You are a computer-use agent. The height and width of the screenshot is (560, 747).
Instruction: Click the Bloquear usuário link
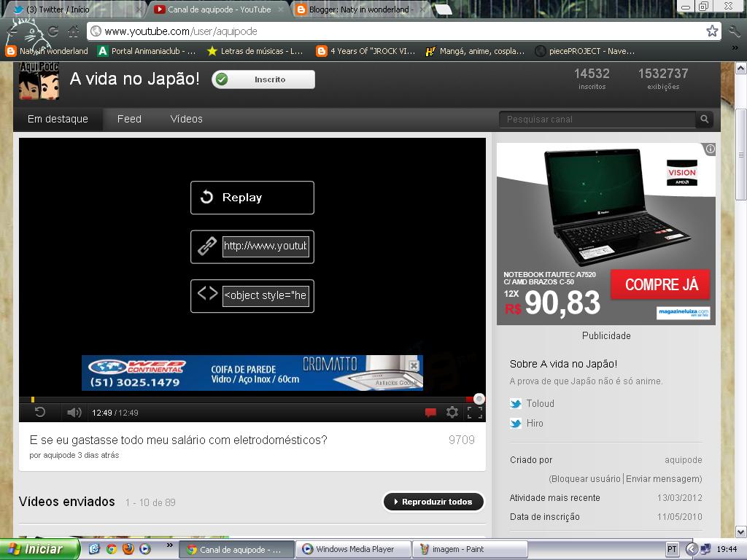pyautogui.click(x=585, y=479)
